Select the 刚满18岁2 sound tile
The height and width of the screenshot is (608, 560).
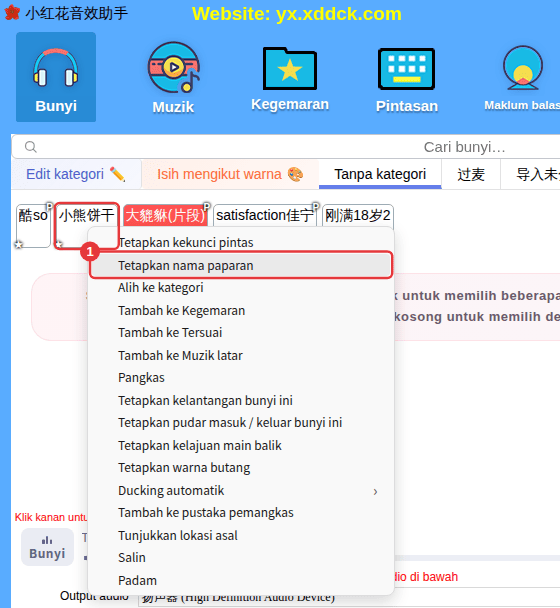pos(358,215)
